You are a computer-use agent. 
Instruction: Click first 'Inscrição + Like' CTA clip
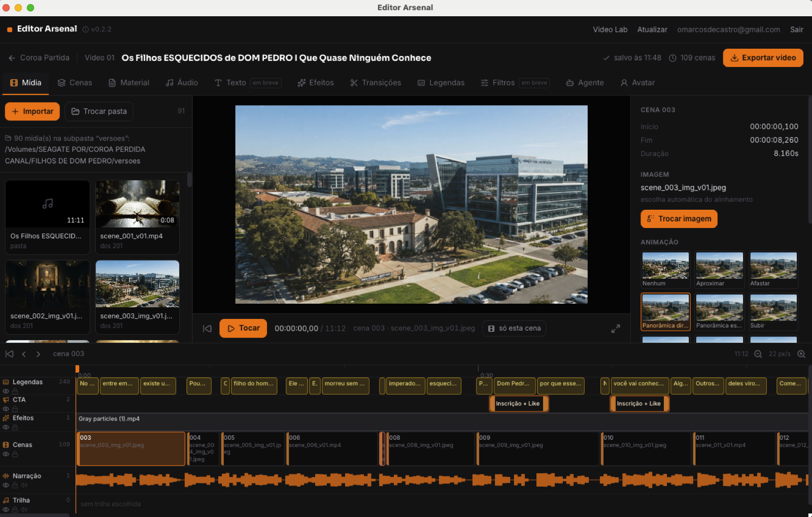pos(519,404)
